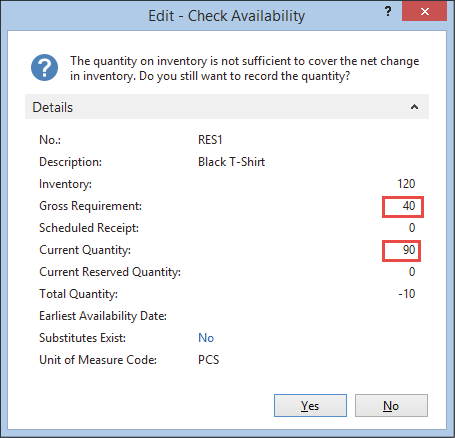Click the Yes button

(310, 405)
